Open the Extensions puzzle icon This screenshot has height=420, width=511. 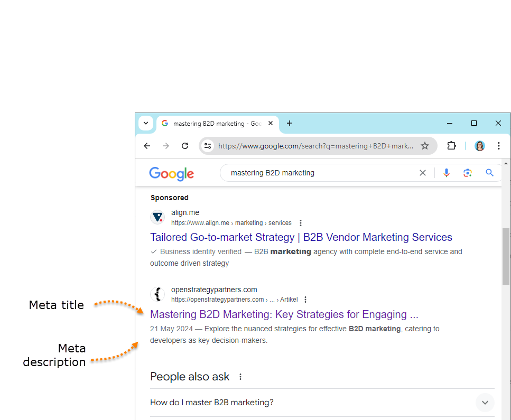[451, 146]
